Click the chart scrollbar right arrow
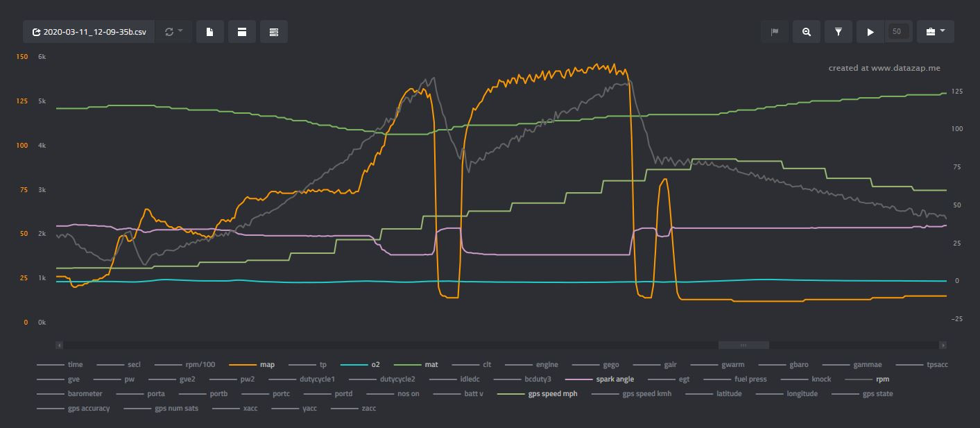980x428 pixels. pos(943,345)
